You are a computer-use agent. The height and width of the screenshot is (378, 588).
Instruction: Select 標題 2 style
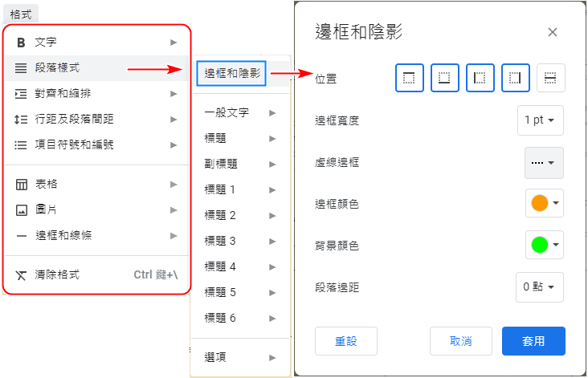click(x=240, y=215)
